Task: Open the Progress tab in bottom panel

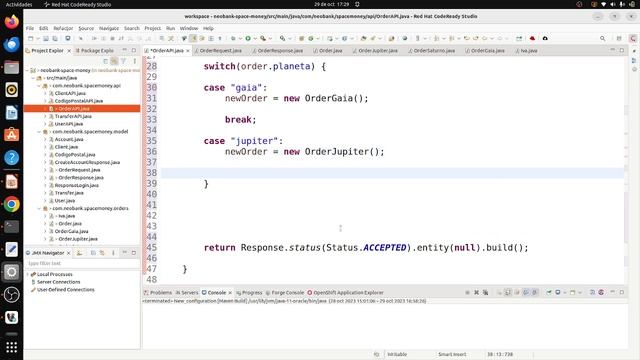Action: (x=249, y=293)
